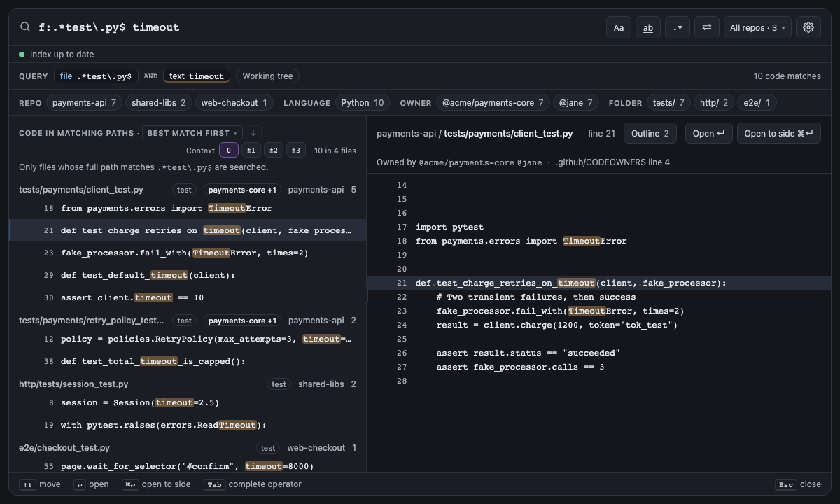Click the text timeout query chip
Screen dimensions: 840x504
tap(197, 76)
